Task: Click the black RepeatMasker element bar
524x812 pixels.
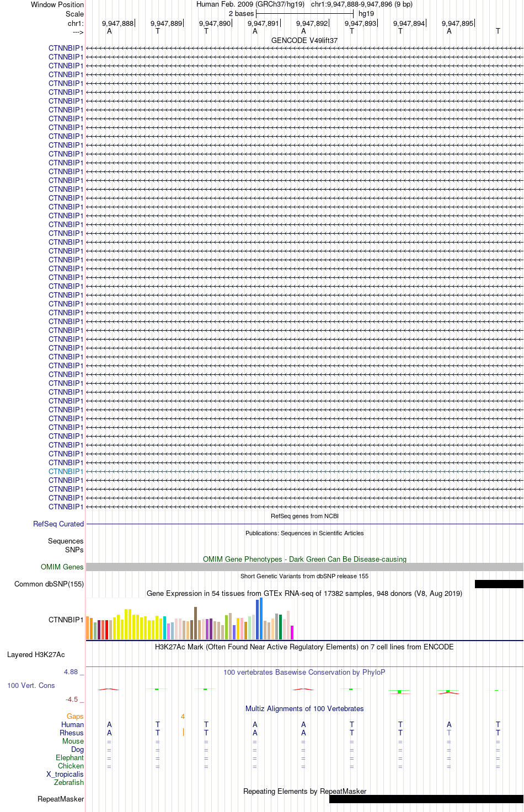Action: click(x=426, y=799)
